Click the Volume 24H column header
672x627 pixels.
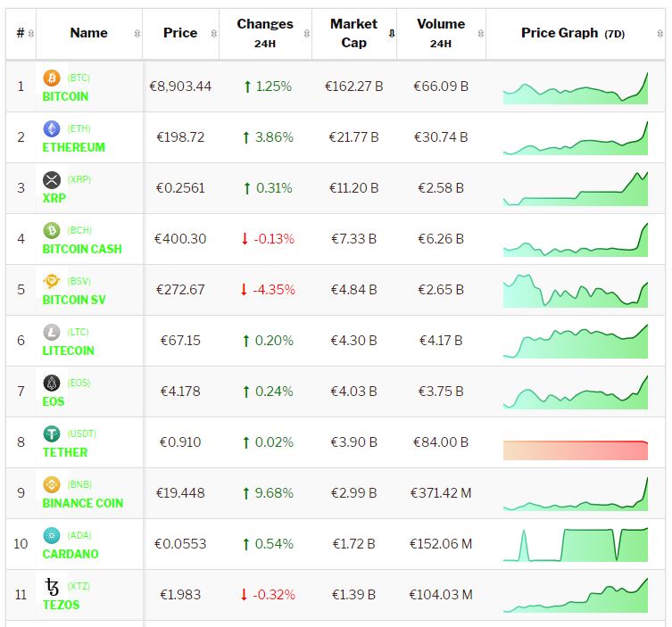point(440,33)
